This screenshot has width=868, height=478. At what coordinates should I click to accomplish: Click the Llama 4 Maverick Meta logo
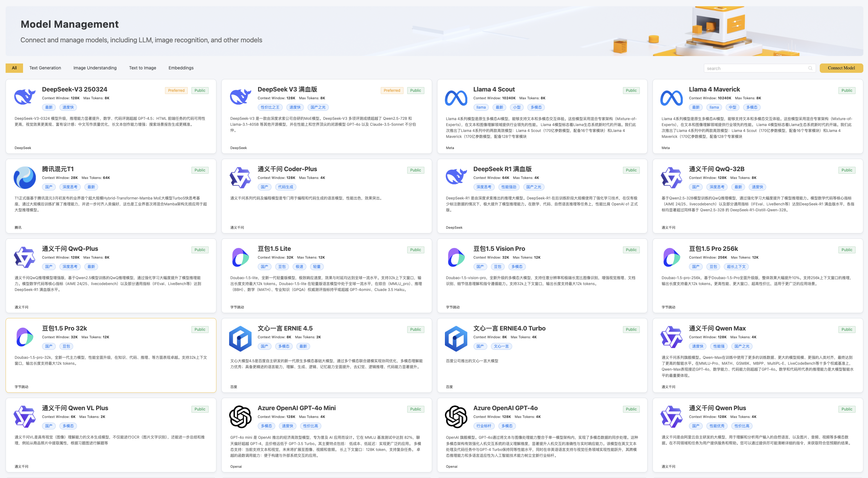pos(672,98)
